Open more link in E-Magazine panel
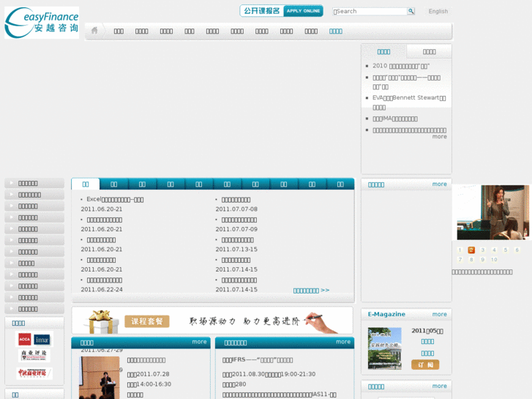 pyautogui.click(x=439, y=314)
